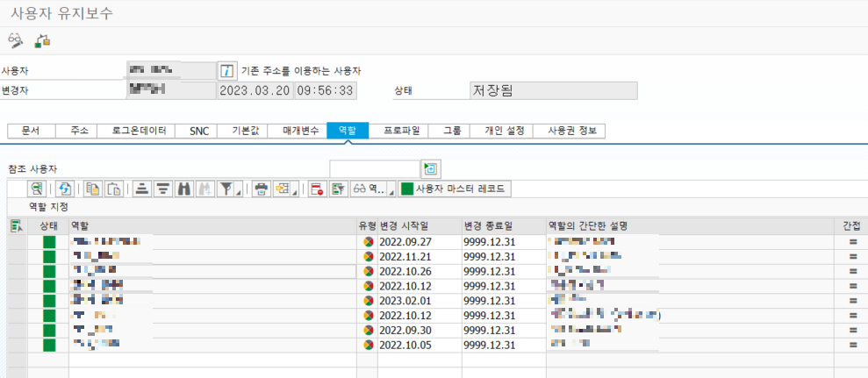Screen dimensions: 868x378
Task: Click the start date cell 2022.11.21
Action: 420,257
